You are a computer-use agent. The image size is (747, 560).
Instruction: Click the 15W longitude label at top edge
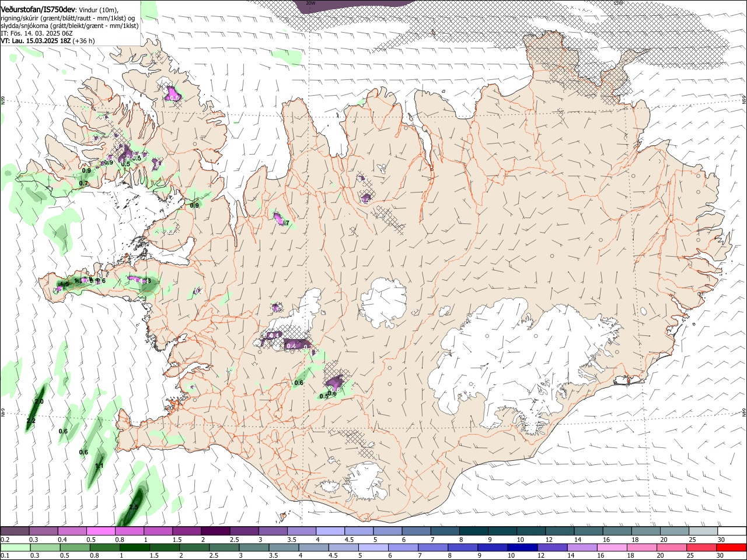point(618,3)
